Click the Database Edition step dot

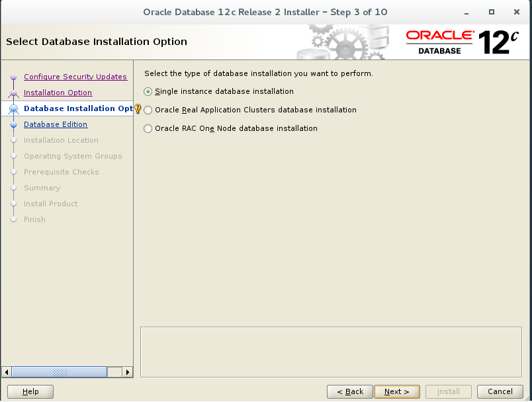[x=15, y=124]
